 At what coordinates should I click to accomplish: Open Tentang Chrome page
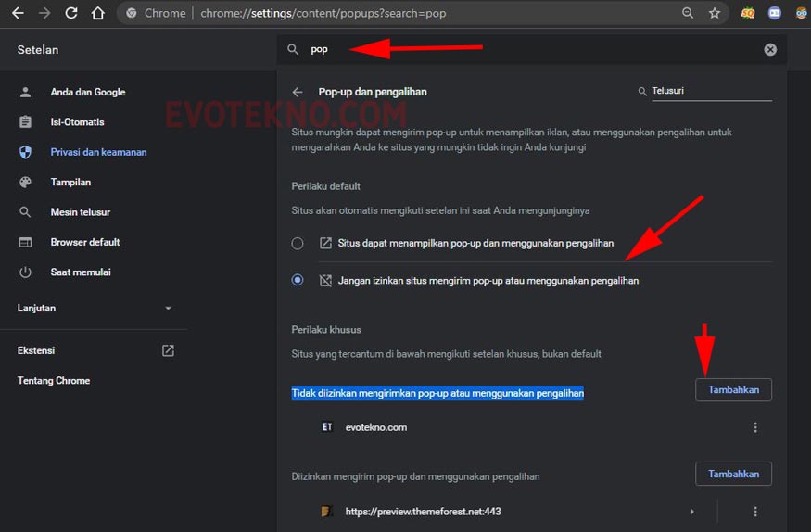54,381
